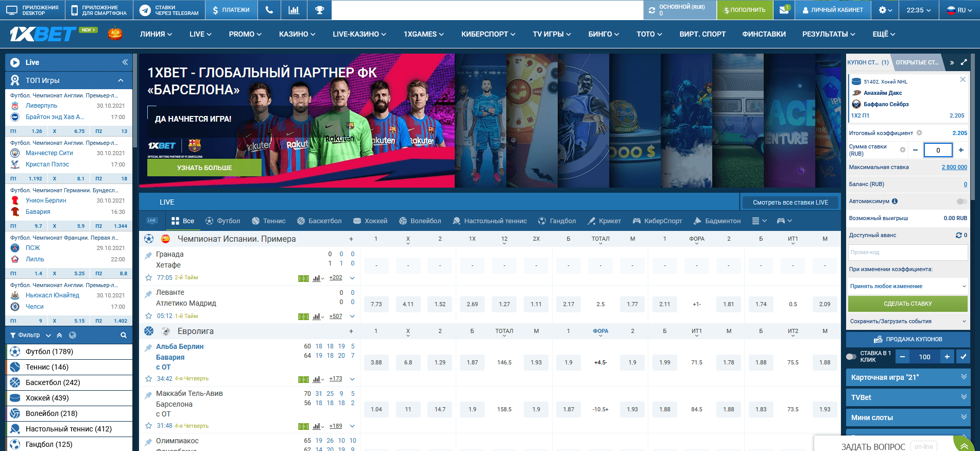Select the Хоккей live sport tab
This screenshot has height=451, width=980.
click(x=370, y=221)
